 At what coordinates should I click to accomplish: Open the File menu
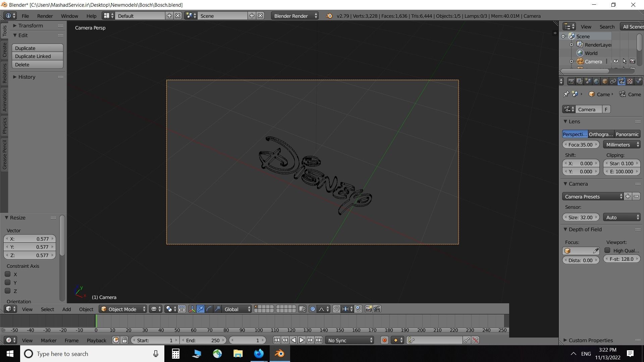pyautogui.click(x=25, y=16)
